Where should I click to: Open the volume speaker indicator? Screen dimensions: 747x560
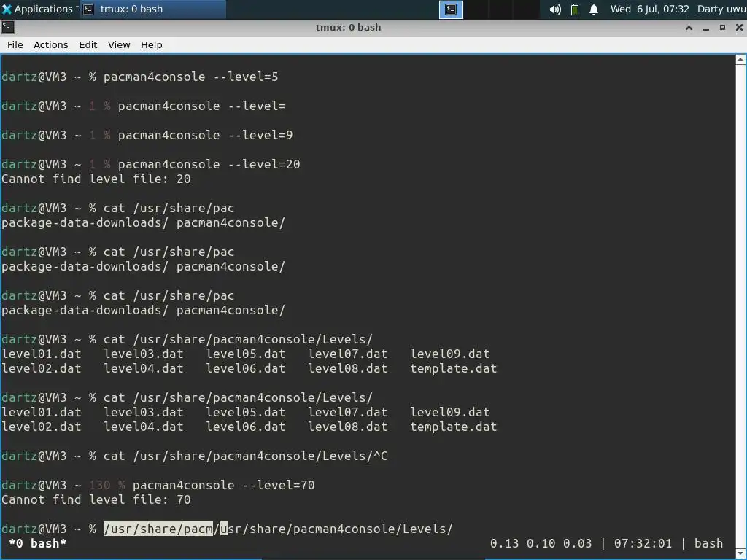(x=555, y=9)
